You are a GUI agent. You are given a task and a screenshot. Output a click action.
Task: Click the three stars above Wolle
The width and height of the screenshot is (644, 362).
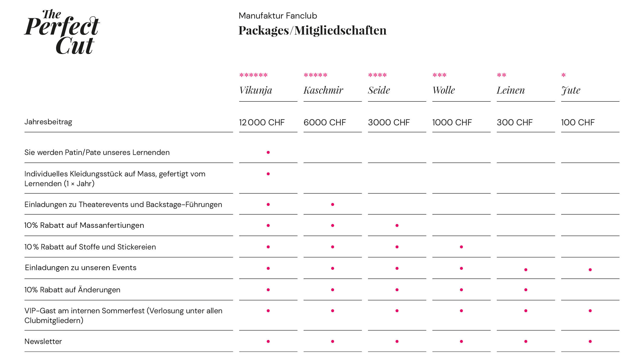pos(439,76)
